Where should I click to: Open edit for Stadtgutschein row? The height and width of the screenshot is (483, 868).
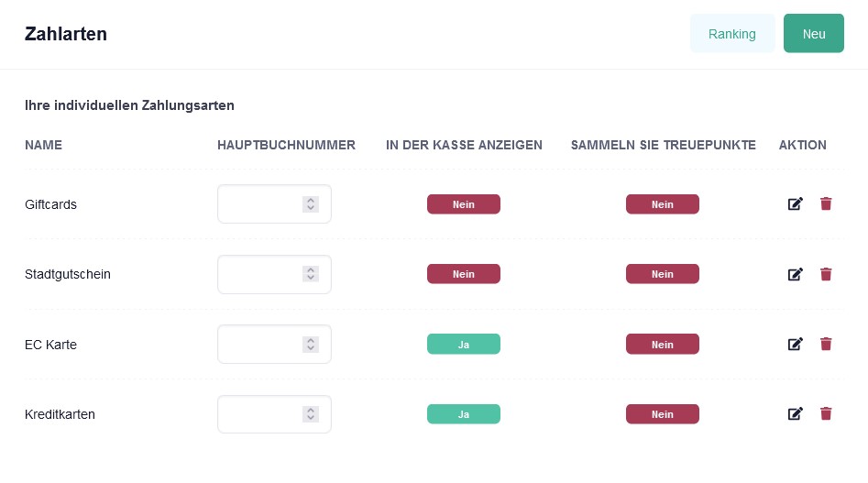(x=795, y=274)
